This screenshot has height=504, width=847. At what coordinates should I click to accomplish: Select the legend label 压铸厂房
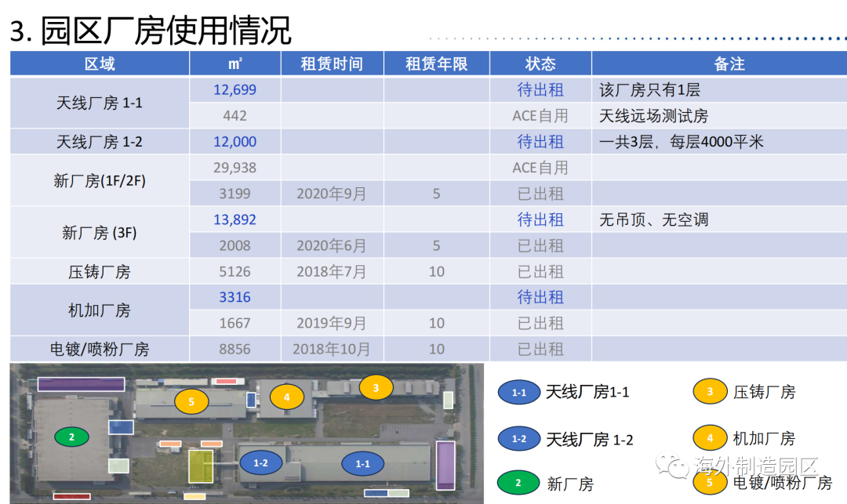765,392
